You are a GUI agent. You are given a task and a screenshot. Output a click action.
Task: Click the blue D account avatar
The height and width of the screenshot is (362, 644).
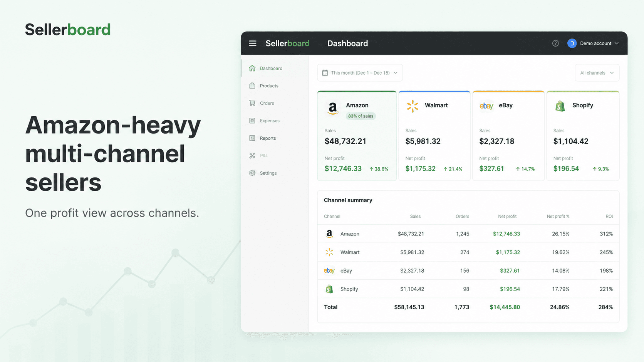[x=572, y=43]
